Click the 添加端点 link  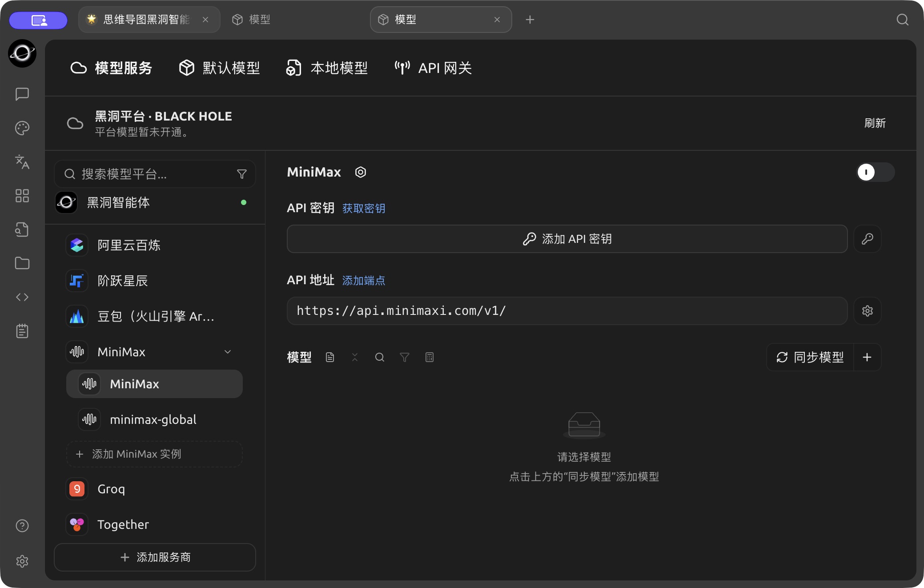tap(364, 280)
